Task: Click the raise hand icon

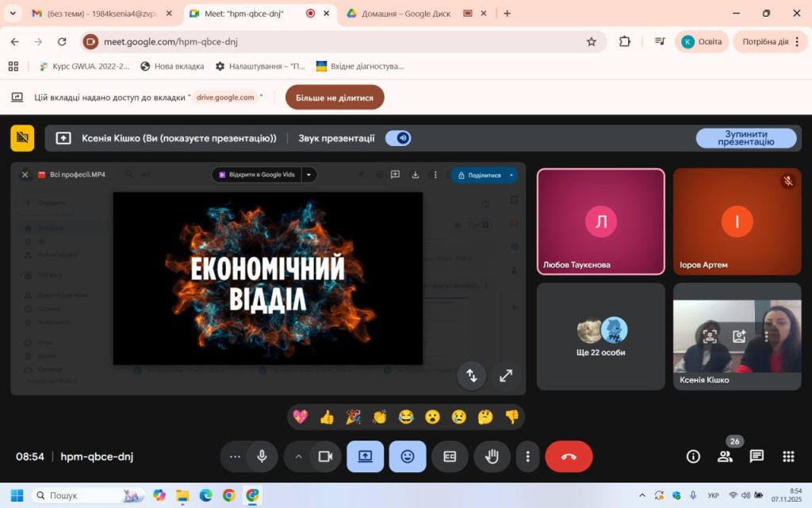Action: coord(492,456)
